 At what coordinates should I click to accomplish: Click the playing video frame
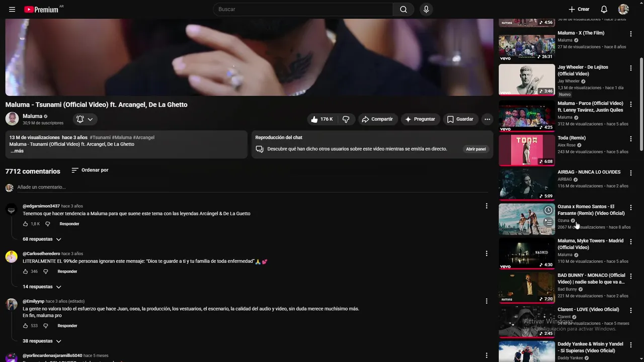249,57
